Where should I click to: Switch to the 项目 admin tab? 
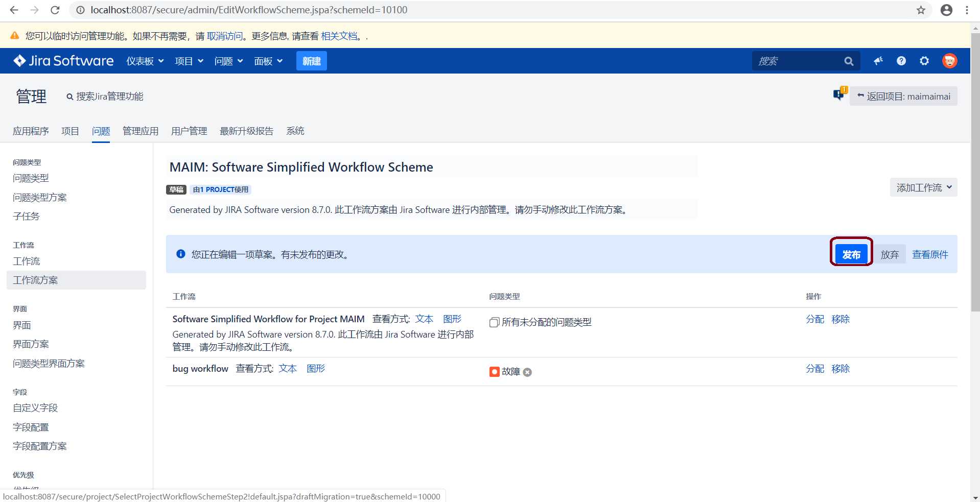point(70,131)
